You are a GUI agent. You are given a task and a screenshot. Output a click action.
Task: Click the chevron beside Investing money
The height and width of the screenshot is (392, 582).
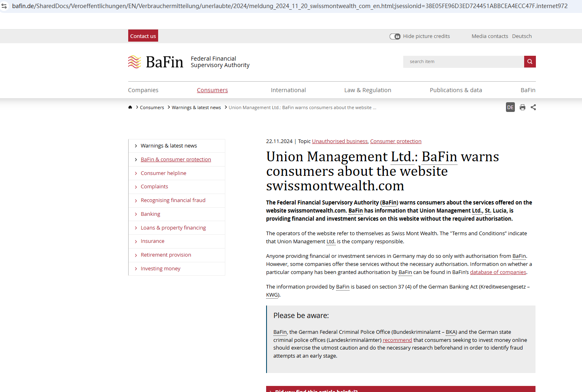(136, 269)
